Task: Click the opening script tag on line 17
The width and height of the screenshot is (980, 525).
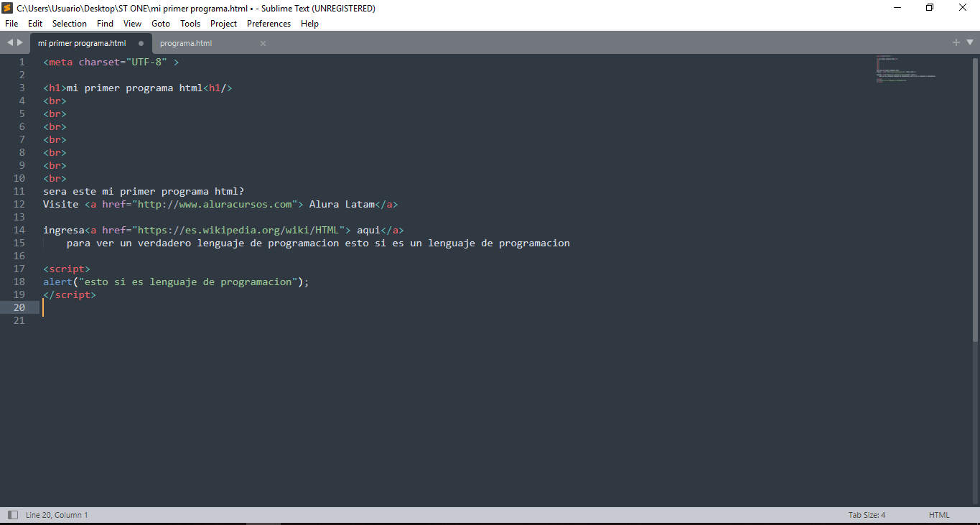Action: 67,269
